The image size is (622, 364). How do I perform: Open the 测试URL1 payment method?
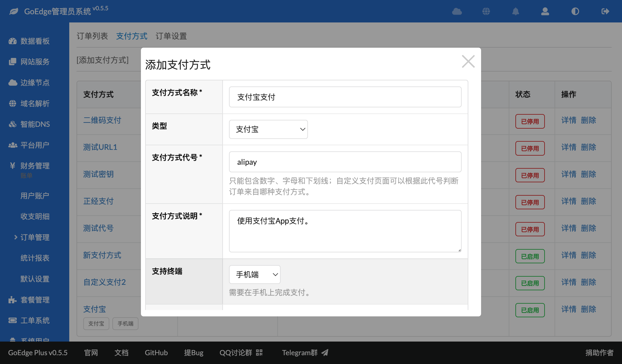tap(100, 147)
